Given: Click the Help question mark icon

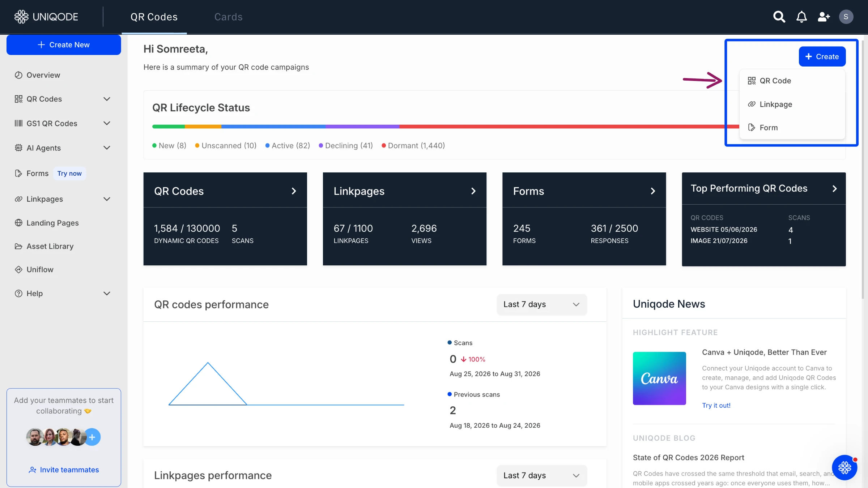Looking at the screenshot, I should tap(18, 294).
